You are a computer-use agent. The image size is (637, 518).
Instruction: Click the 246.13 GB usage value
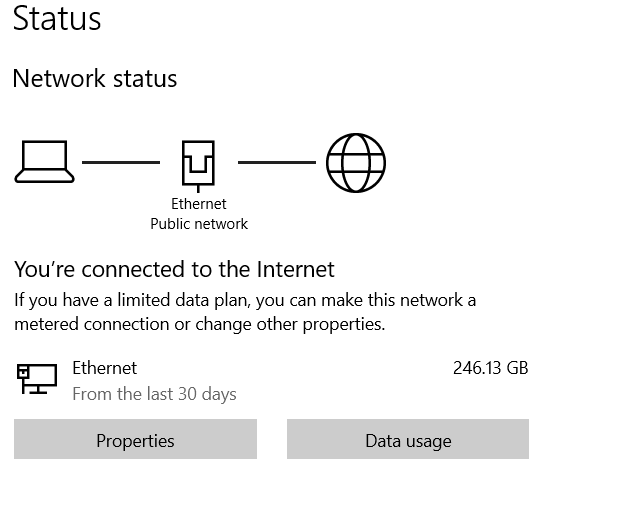490,368
